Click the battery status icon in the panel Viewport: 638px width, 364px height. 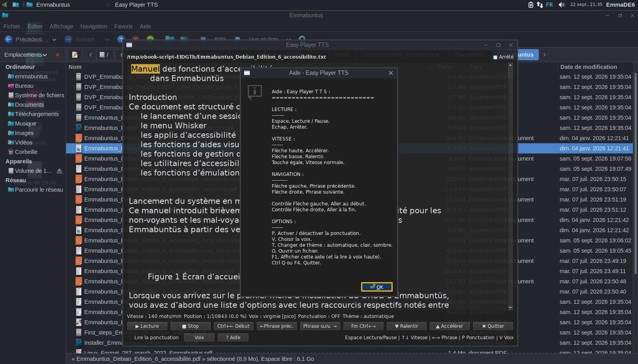pyautogui.click(x=531, y=5)
